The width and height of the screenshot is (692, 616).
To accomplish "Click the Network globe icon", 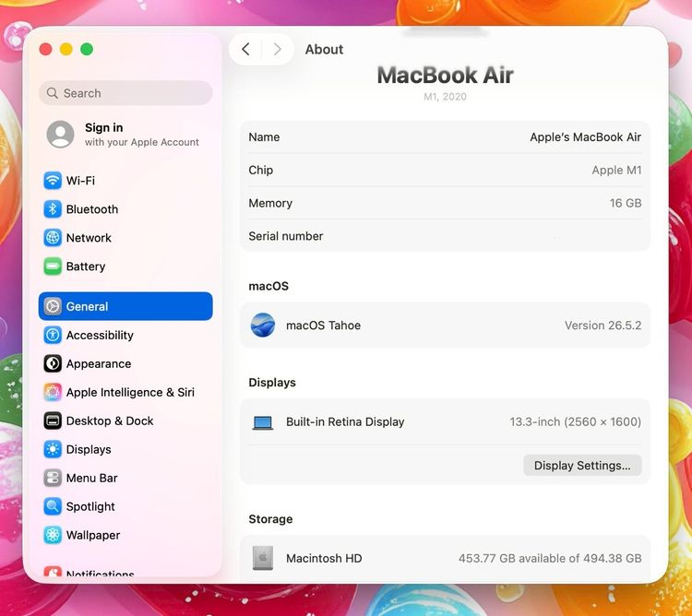I will (53, 238).
